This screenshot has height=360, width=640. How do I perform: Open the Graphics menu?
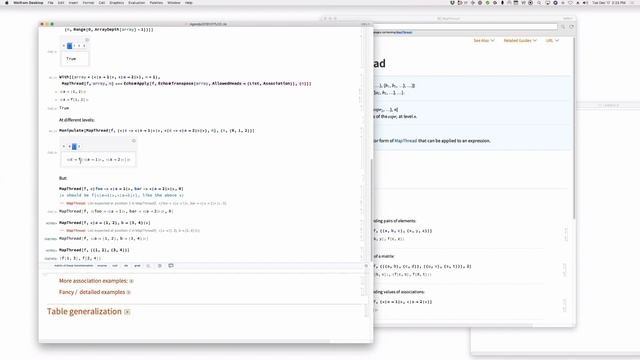click(117, 3)
